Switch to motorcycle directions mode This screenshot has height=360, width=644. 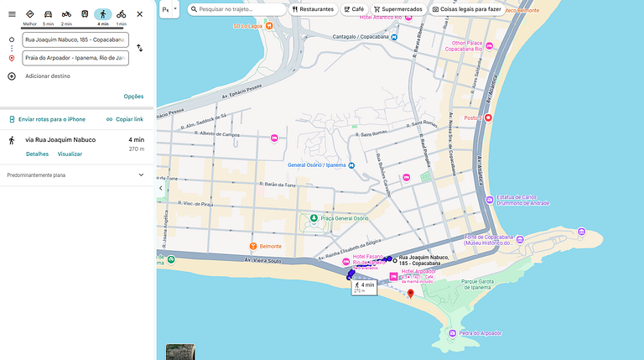pyautogui.click(x=66, y=14)
